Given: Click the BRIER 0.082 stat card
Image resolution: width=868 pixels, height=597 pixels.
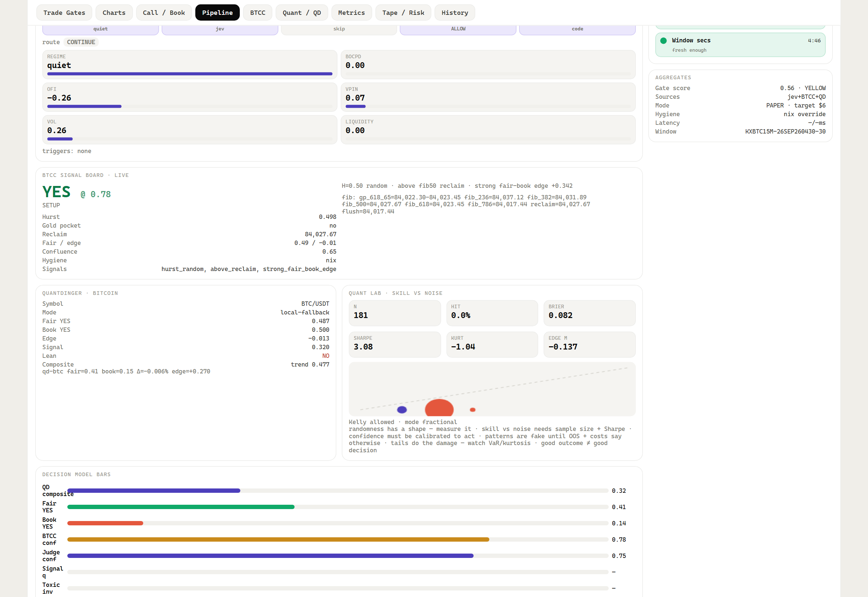Looking at the screenshot, I should [590, 313].
